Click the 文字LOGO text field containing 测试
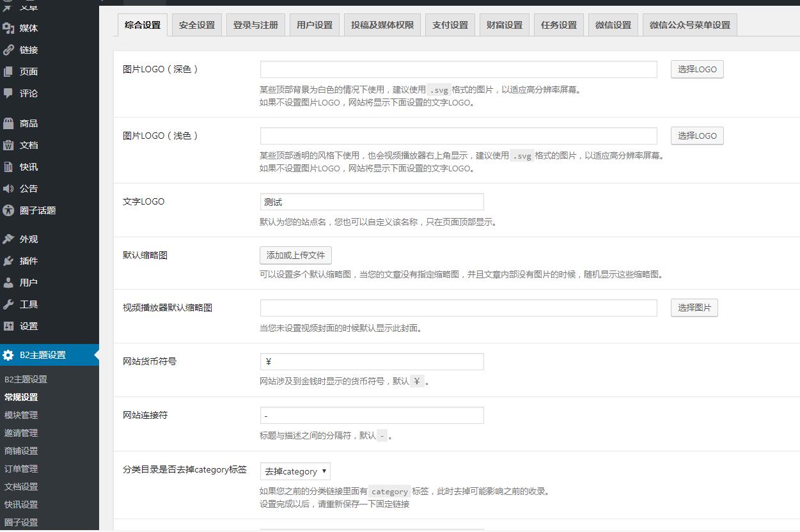The height and width of the screenshot is (532, 800). click(x=371, y=201)
